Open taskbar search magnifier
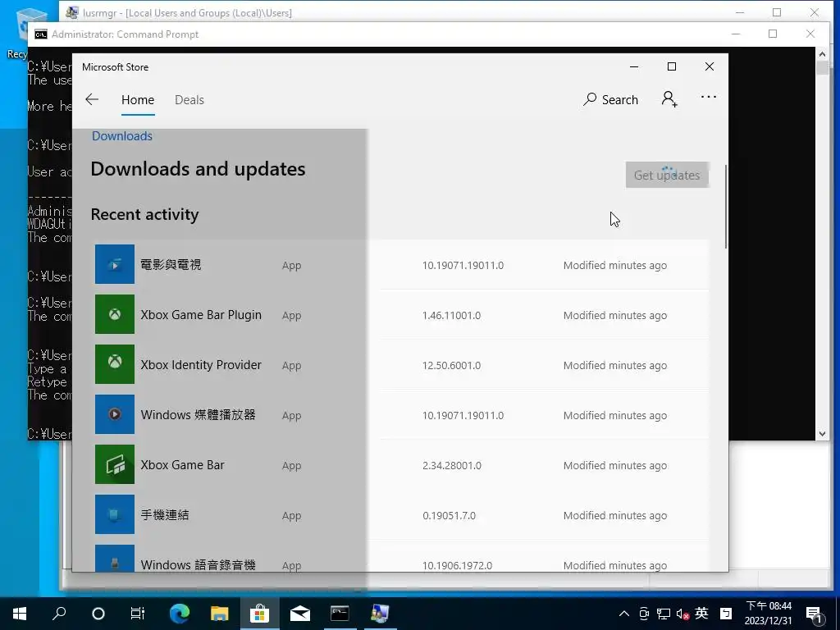The image size is (840, 630). pos(59,614)
